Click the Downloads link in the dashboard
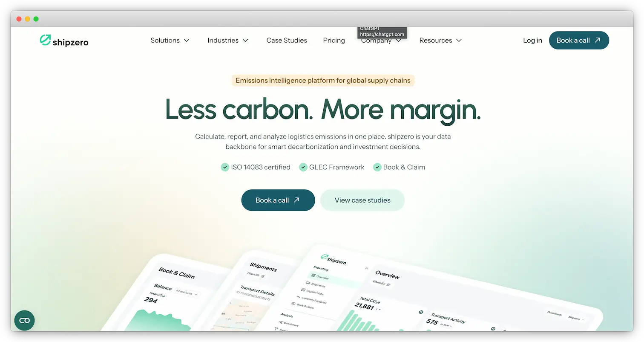The height and width of the screenshot is (342, 644). pos(554,313)
